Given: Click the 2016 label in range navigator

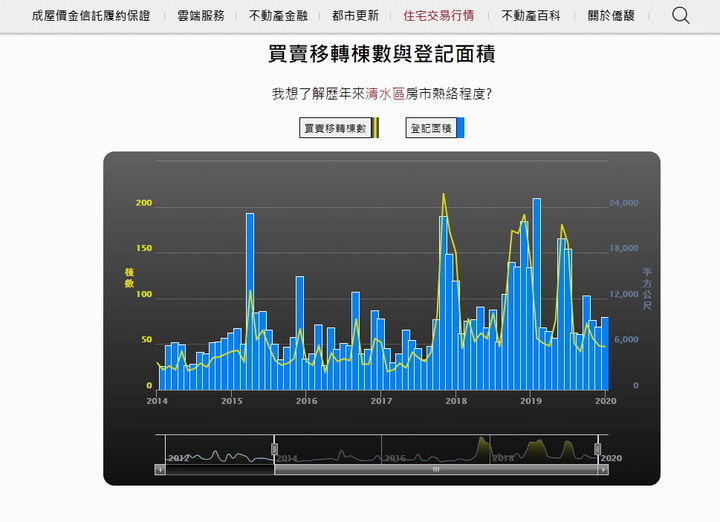Looking at the screenshot, I should point(395,458).
